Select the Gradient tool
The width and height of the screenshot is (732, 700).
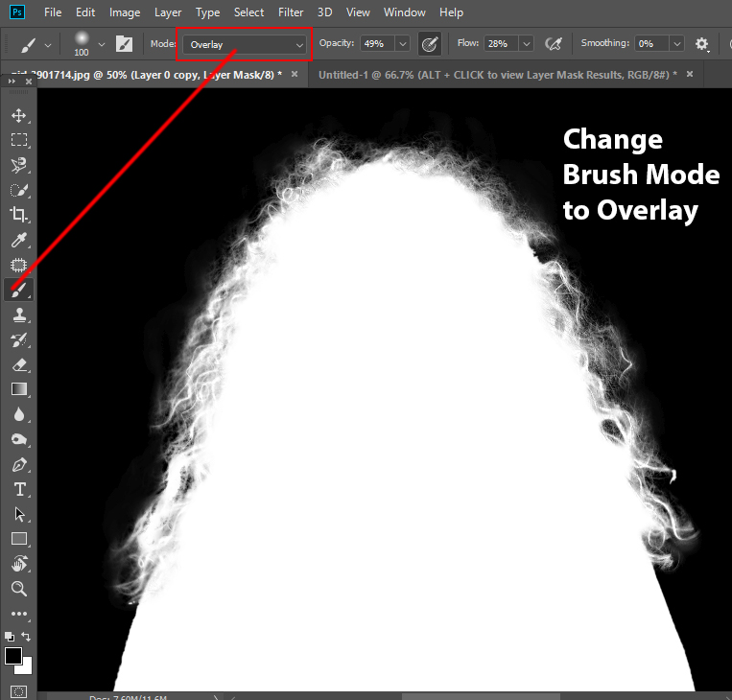click(x=18, y=389)
